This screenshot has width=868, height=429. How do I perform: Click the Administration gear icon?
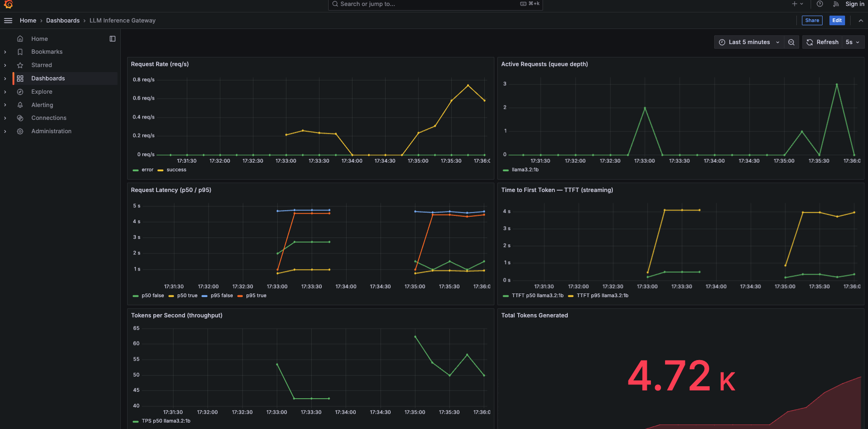(20, 131)
